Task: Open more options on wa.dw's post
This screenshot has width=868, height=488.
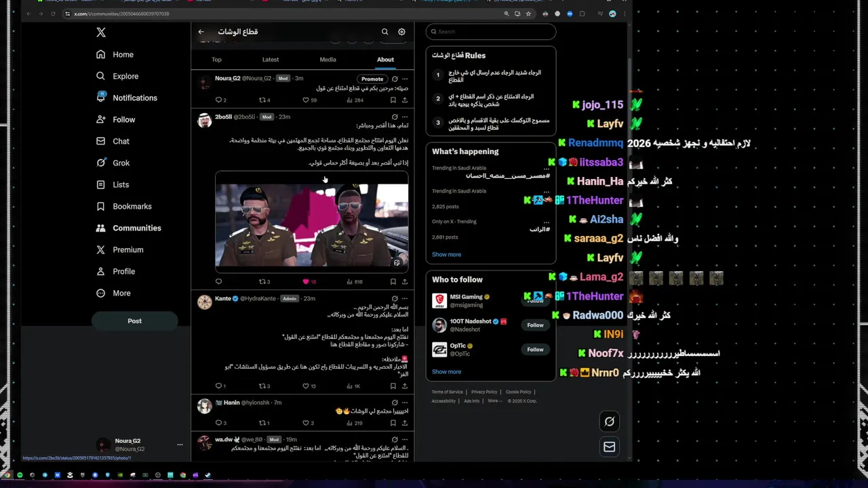Action: (x=405, y=439)
